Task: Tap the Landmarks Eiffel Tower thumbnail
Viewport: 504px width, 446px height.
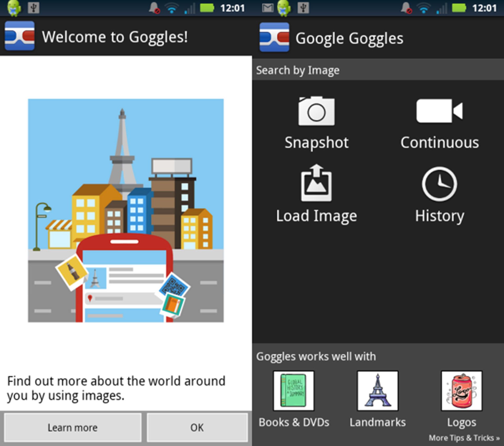Action: point(377,390)
